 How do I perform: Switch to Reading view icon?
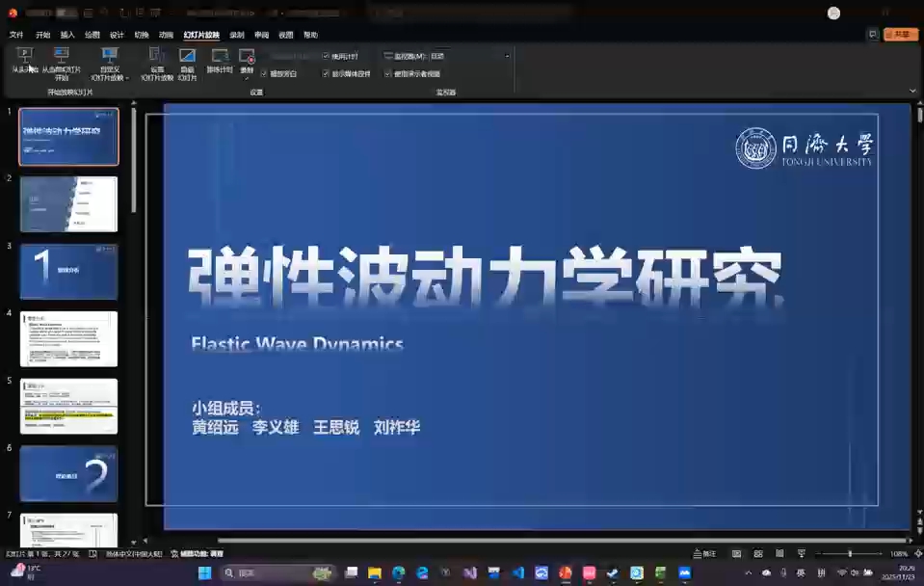779,553
